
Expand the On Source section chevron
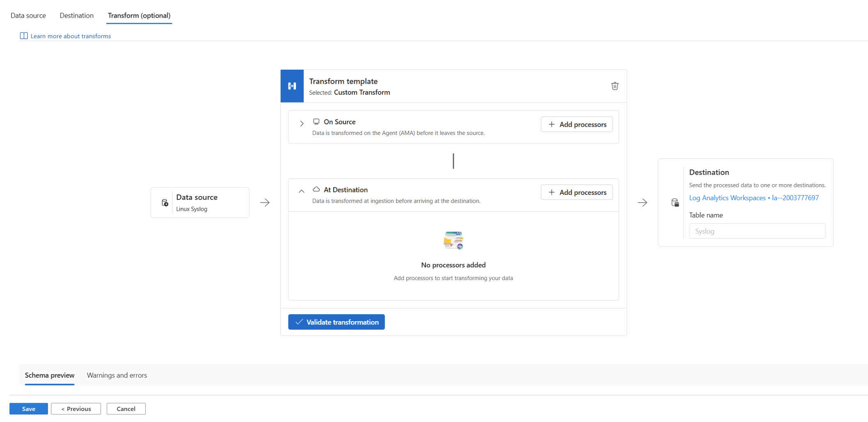click(302, 123)
